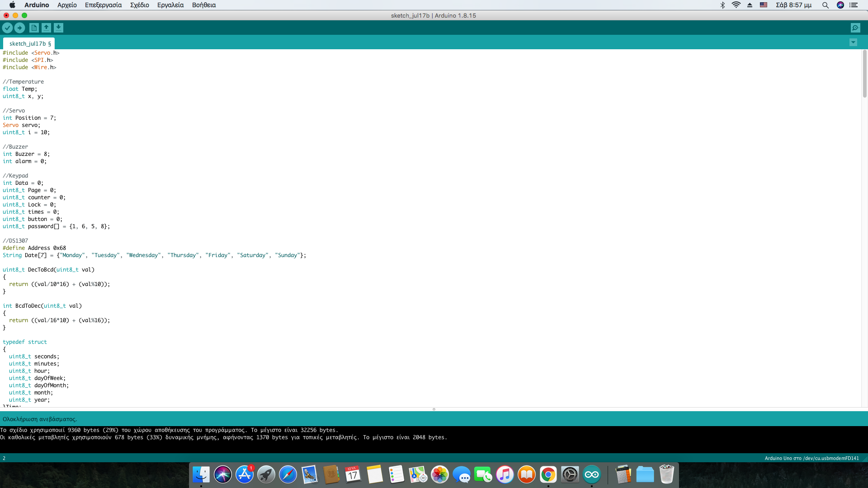Viewport: 868px width, 488px height.
Task: Open Photos from the dock
Action: click(x=440, y=474)
